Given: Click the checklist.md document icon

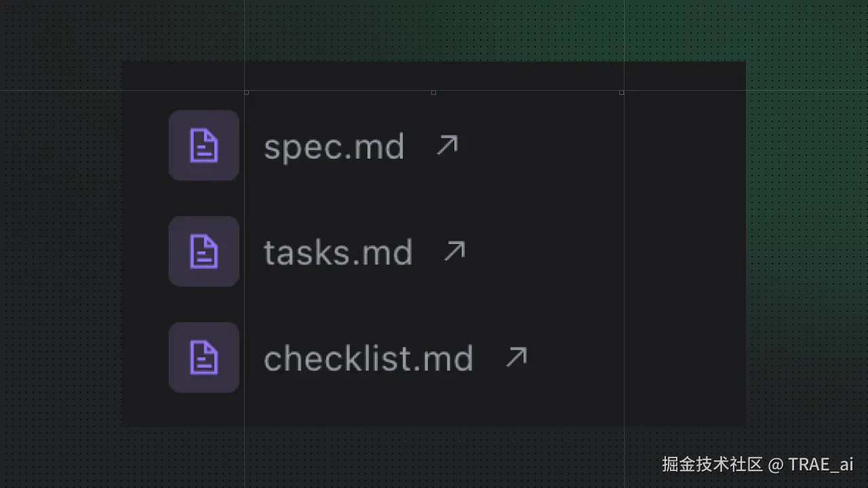Looking at the screenshot, I should pyautogui.click(x=204, y=357).
